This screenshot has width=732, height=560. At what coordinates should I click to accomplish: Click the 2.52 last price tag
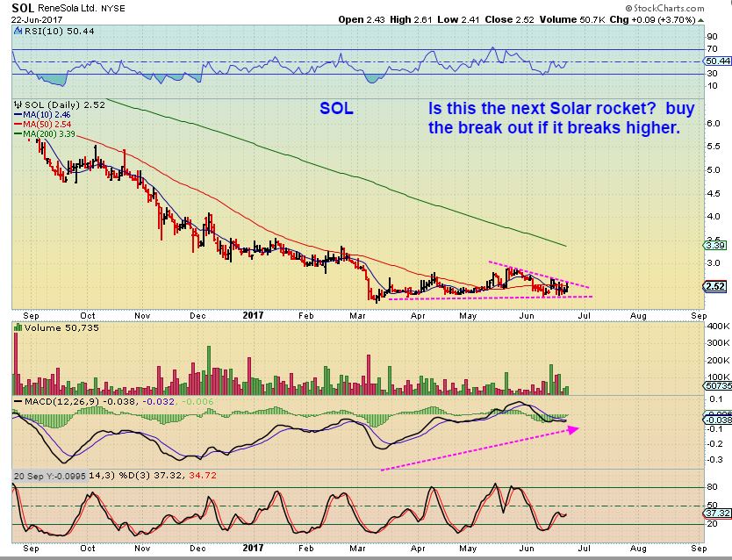point(715,286)
